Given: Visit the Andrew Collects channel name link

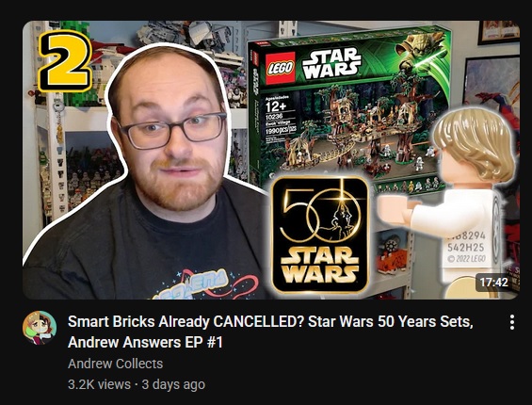Looking at the screenshot, I should (x=116, y=364).
